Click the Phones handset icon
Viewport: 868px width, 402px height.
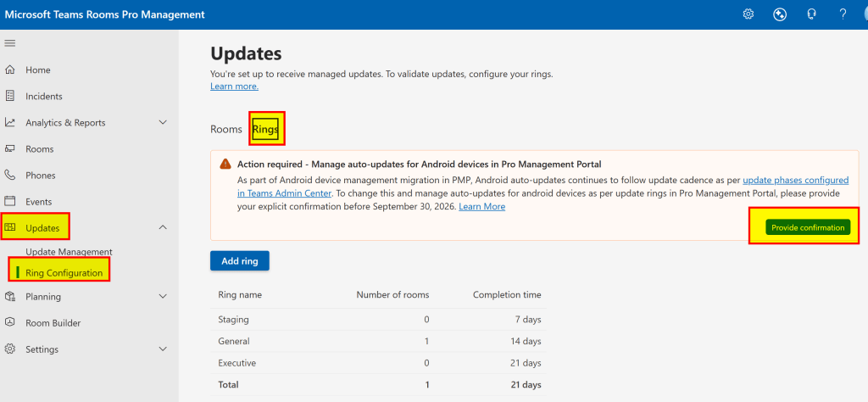[10, 175]
